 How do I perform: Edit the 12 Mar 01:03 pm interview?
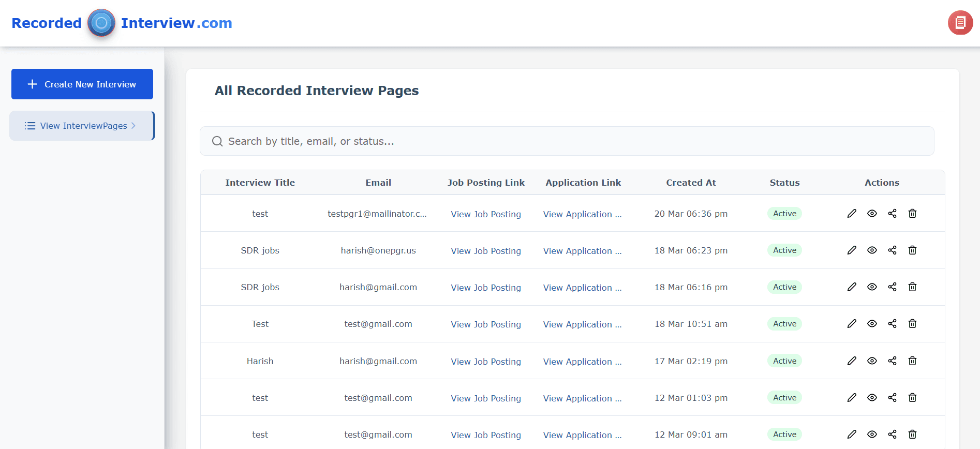[852, 398]
